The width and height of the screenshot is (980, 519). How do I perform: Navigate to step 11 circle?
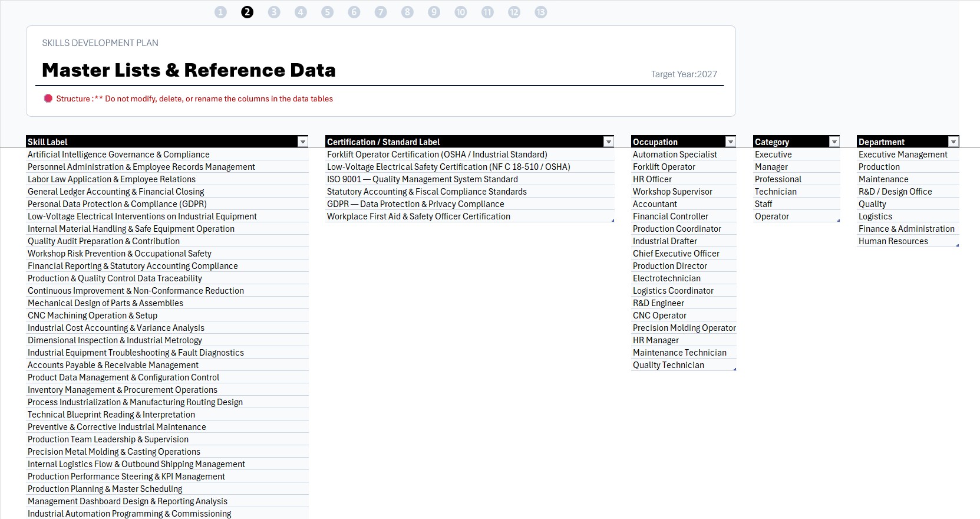point(487,12)
